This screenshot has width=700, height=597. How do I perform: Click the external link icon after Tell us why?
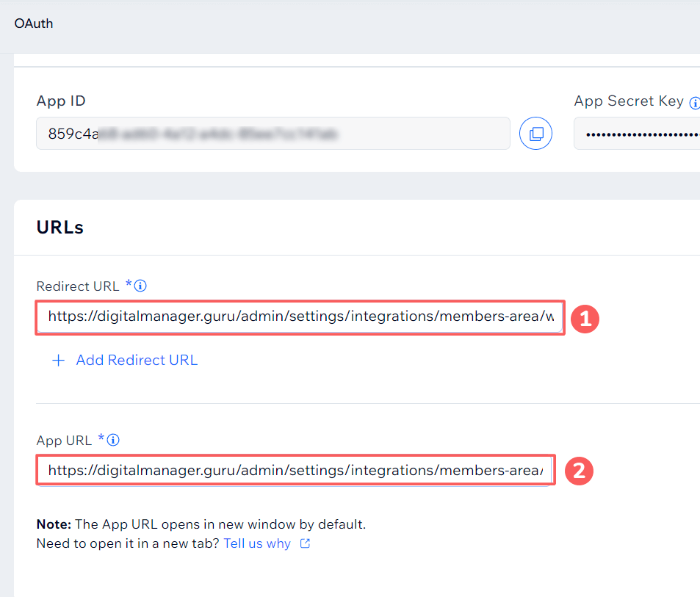pyautogui.click(x=306, y=544)
